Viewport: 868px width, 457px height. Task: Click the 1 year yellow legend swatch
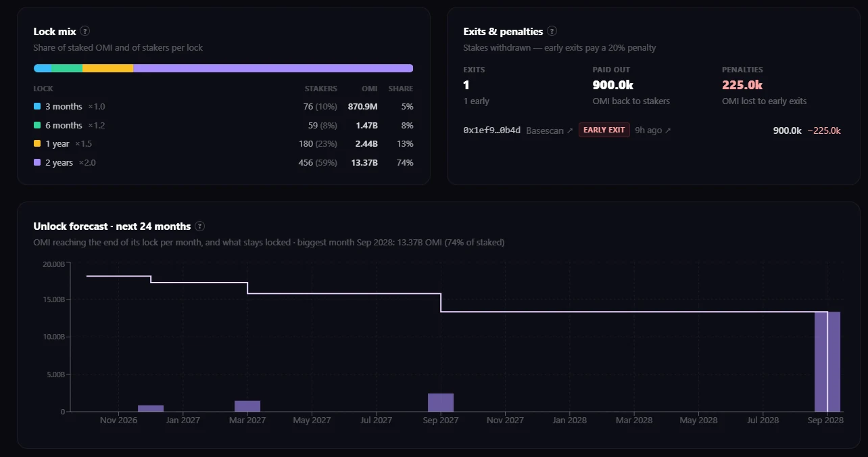tap(37, 144)
